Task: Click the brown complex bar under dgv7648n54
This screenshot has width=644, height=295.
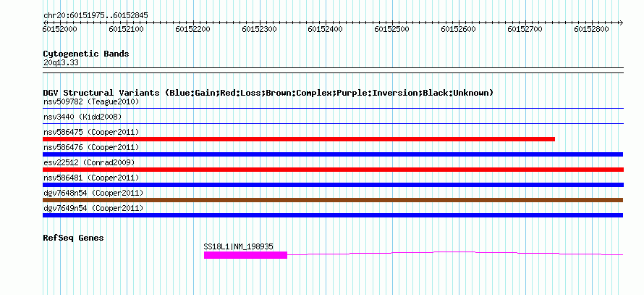Action: click(x=333, y=200)
